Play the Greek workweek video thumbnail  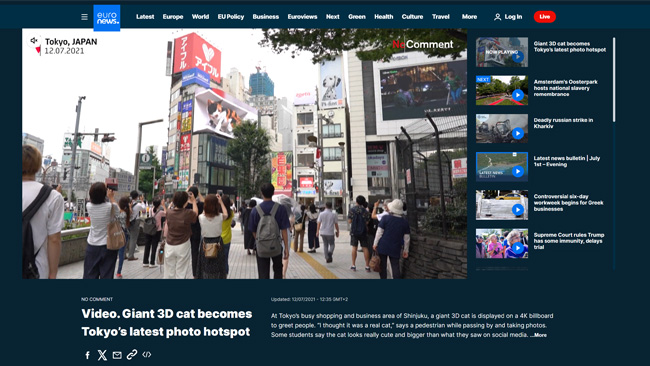point(502,205)
